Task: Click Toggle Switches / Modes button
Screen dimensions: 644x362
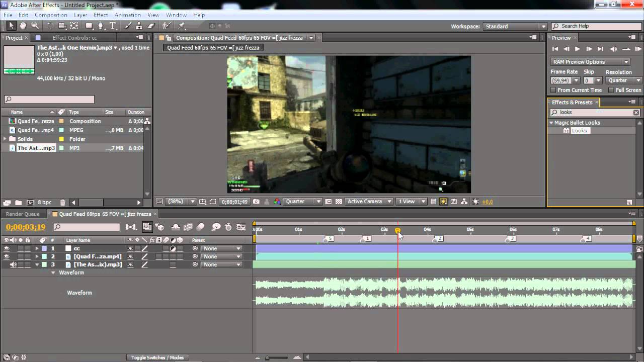Action: coord(157,357)
